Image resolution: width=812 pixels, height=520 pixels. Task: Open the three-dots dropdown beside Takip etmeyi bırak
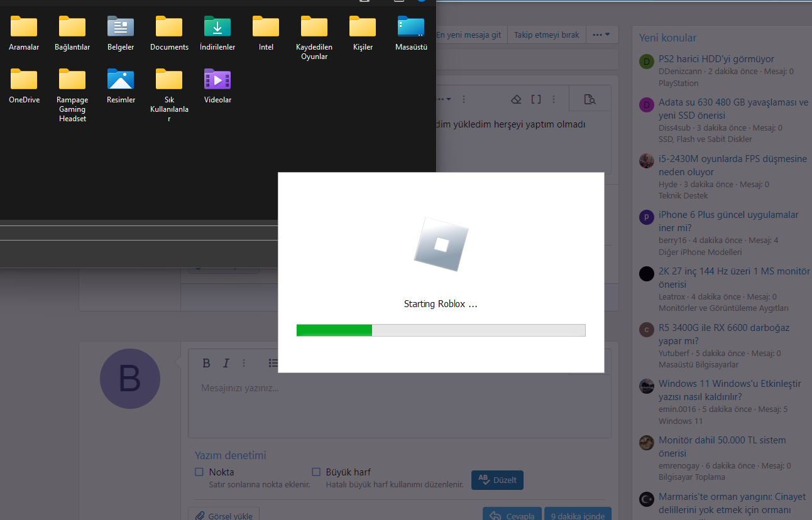[601, 35]
